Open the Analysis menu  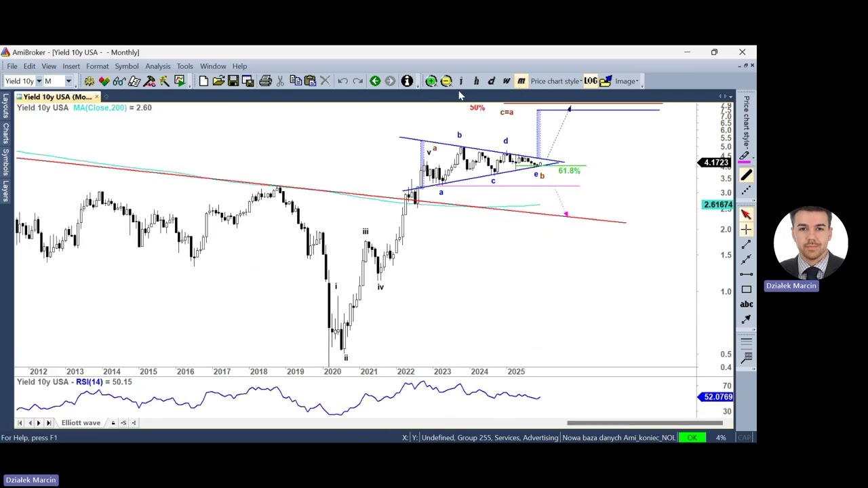coord(157,66)
